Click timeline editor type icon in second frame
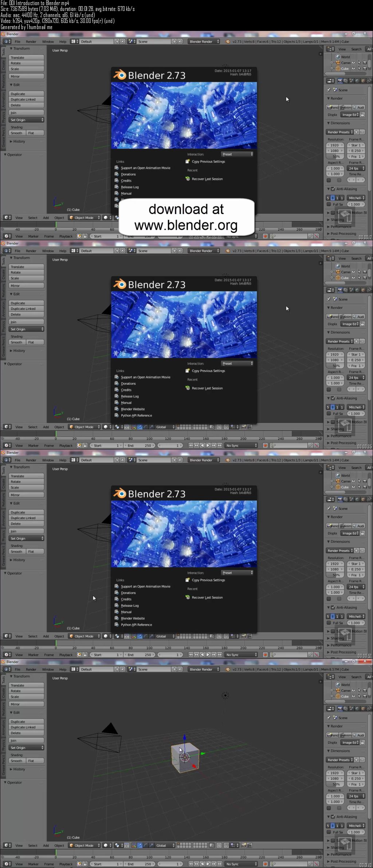This screenshot has width=373, height=868. pyautogui.click(x=7, y=445)
